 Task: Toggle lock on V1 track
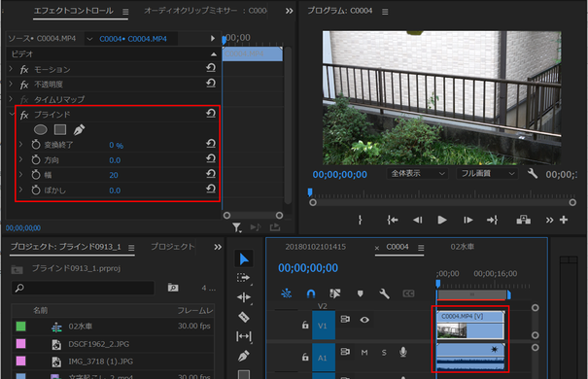coord(305,325)
